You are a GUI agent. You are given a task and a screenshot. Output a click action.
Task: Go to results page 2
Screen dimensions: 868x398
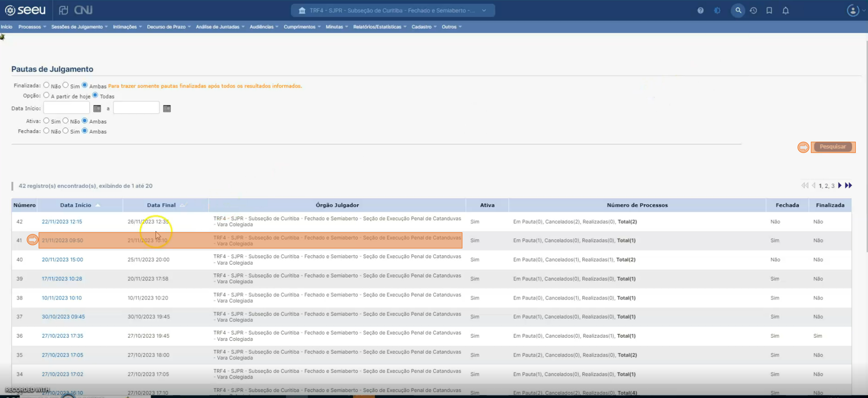pyautogui.click(x=826, y=186)
